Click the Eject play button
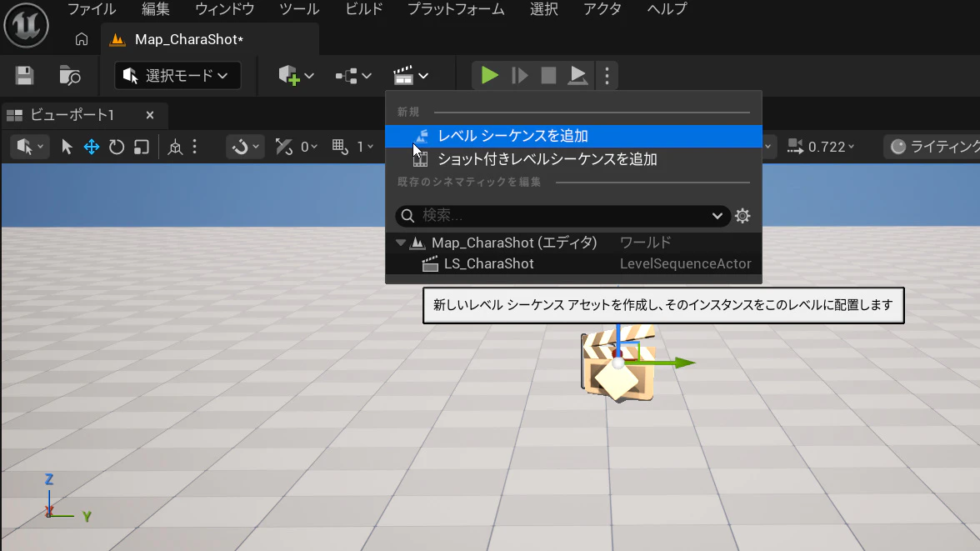 (577, 76)
